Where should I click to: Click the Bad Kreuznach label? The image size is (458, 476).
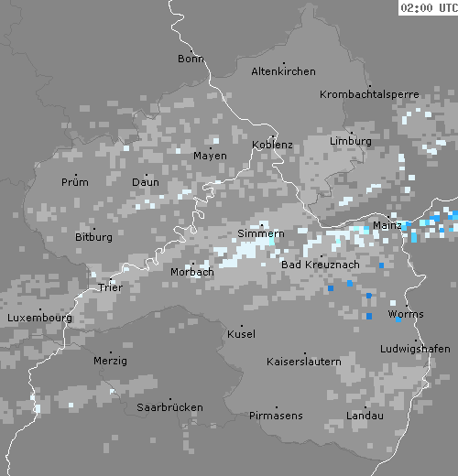[321, 265]
